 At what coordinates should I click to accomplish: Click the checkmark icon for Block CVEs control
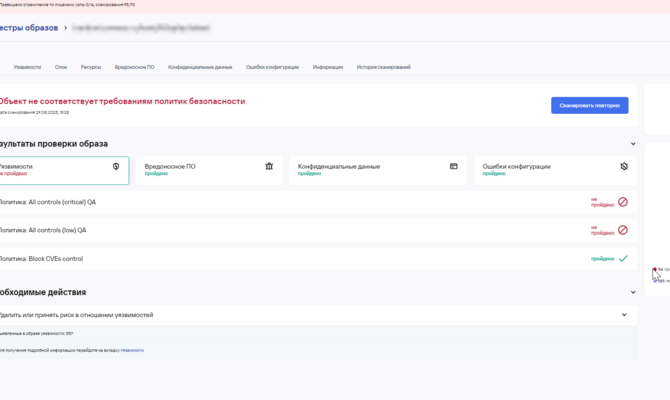[623, 258]
